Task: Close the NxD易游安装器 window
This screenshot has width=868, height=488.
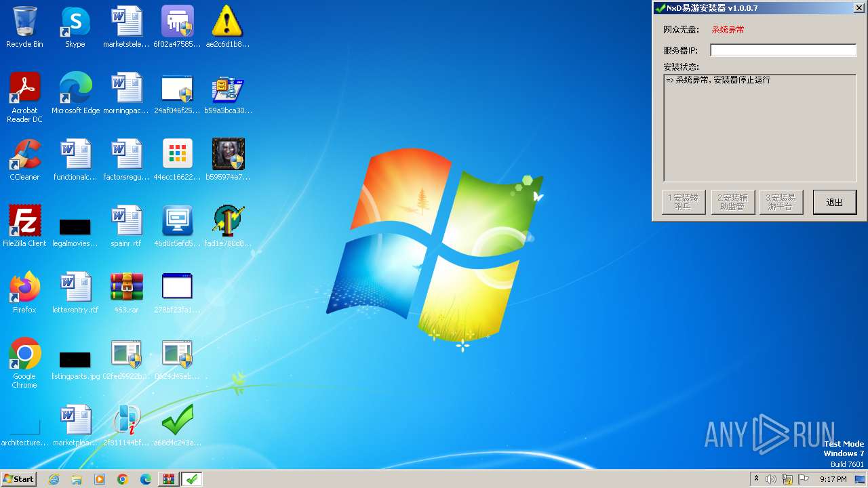Action: point(859,8)
